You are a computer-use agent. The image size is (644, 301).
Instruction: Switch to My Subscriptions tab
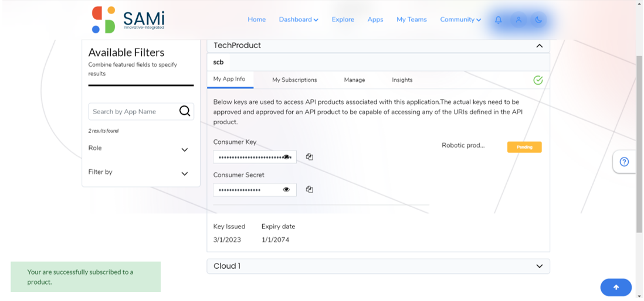click(x=294, y=80)
